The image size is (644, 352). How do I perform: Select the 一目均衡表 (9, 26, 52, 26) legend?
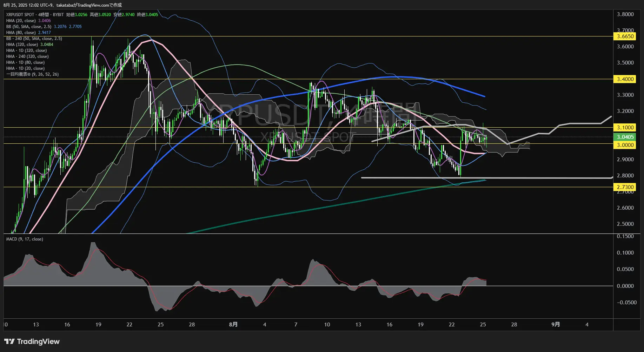pyautogui.click(x=32, y=74)
